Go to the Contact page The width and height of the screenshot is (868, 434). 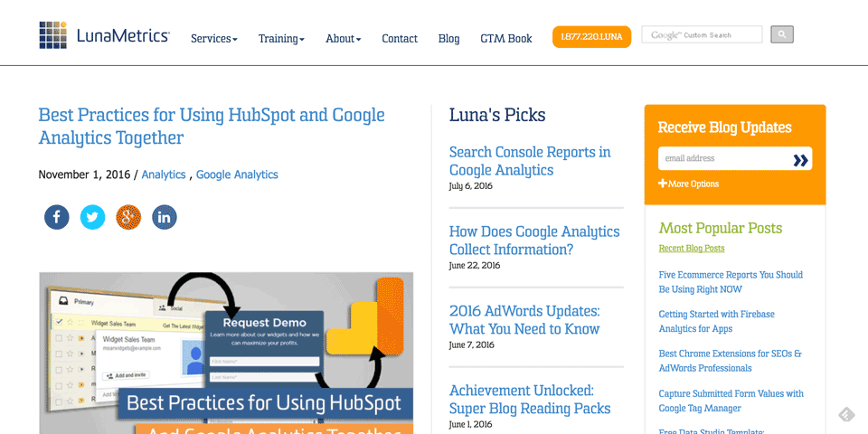[x=400, y=38]
